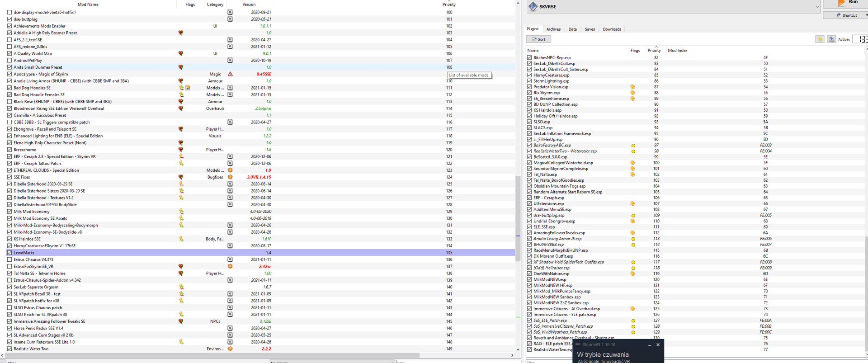Screen dimensions: 868x363
Task: Click the Sort plugins button
Action: (x=538, y=39)
